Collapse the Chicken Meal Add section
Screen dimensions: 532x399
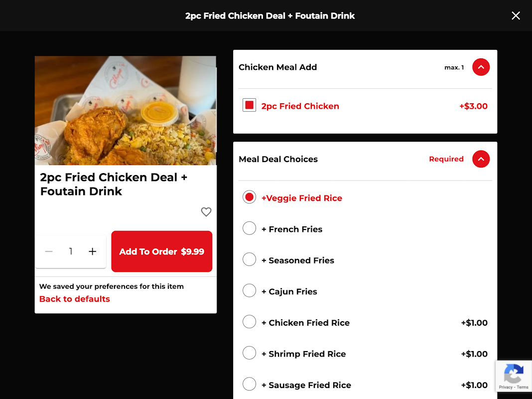(x=481, y=67)
